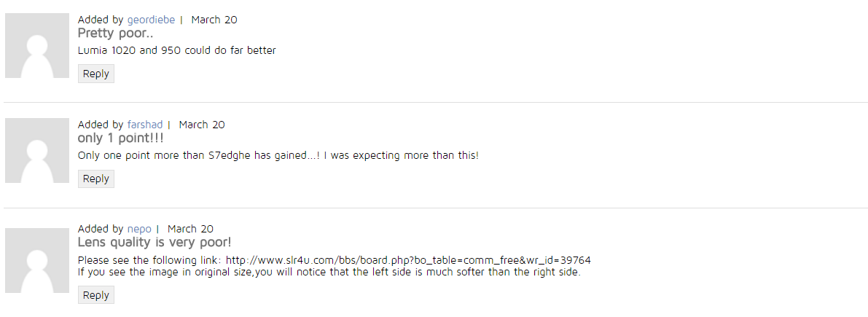This screenshot has width=868, height=317.
Task: Click "Added by" label in nepo's comment
Action: point(101,229)
